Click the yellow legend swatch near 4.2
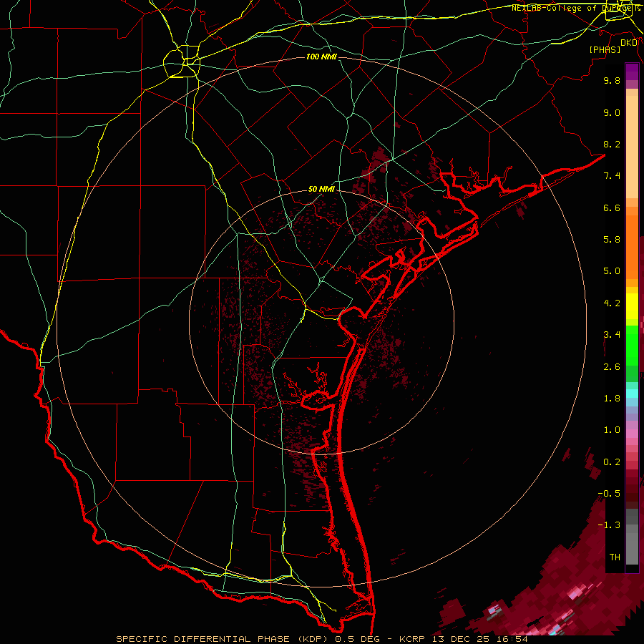The width and height of the screenshot is (644, 644). coord(632,306)
